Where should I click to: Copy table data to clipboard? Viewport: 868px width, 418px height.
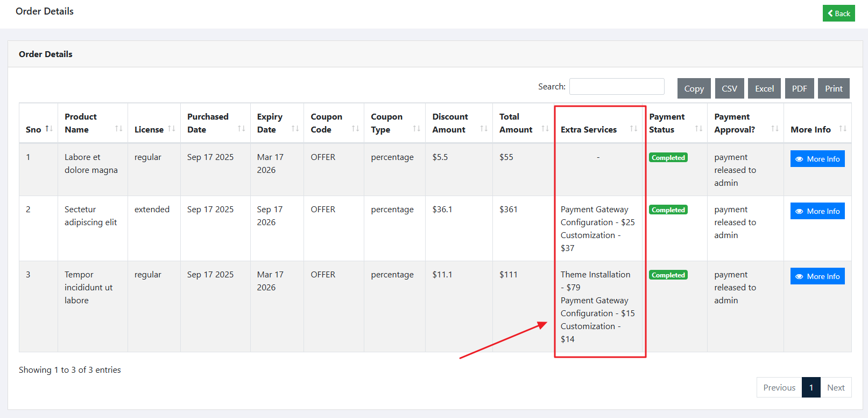[x=694, y=88]
